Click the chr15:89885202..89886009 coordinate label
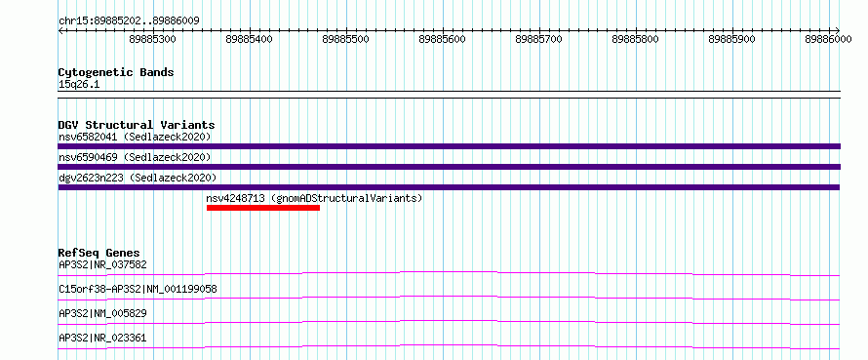Screen dimensions: 868x360 [129, 21]
